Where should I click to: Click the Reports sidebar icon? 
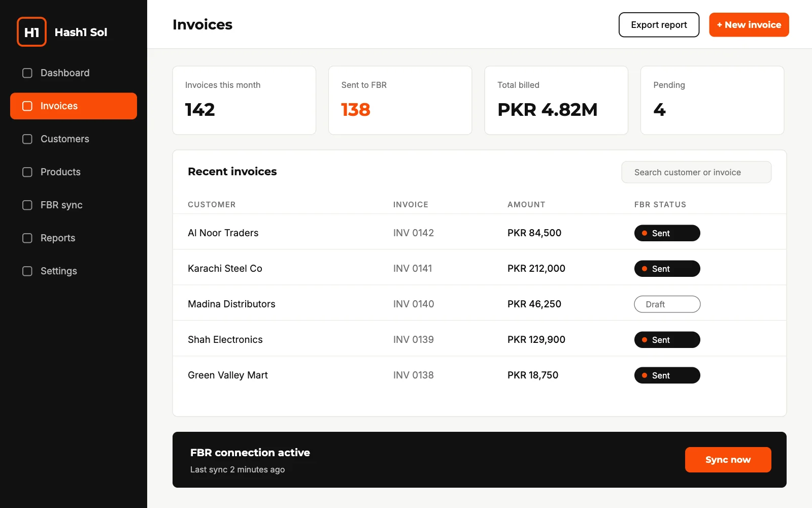(27, 238)
